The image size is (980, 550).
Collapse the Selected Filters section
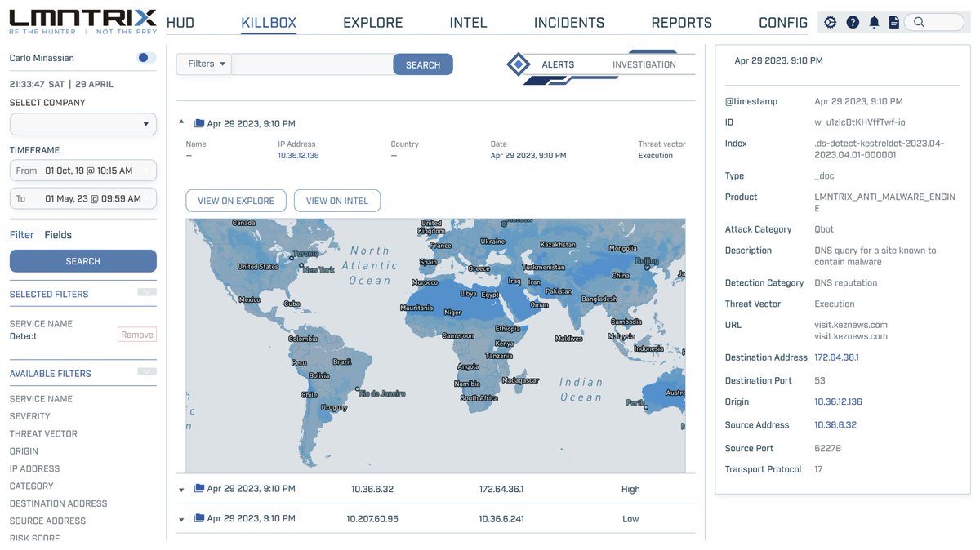coord(147,292)
